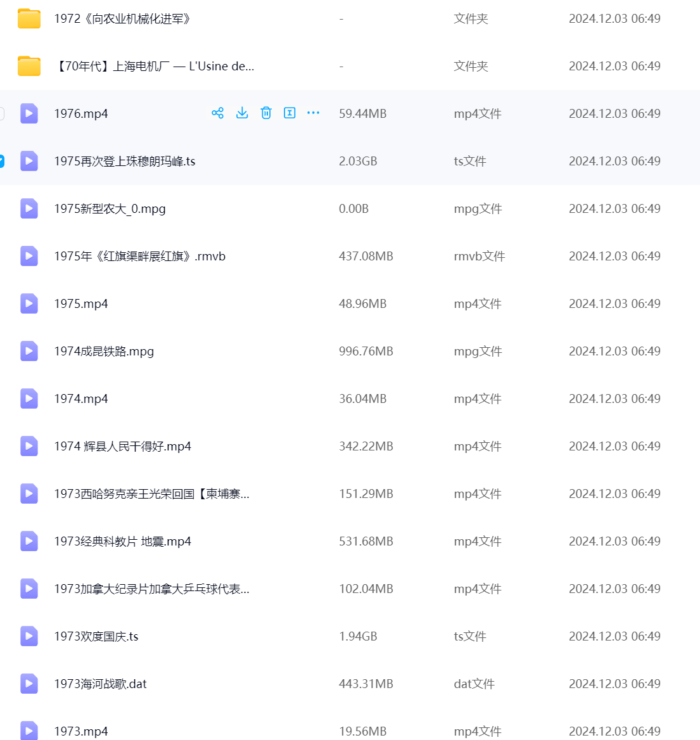The height and width of the screenshot is (740, 700).
Task: Open the file 1975年《红旗渠畔展红旗》.rmvb
Action: (139, 256)
